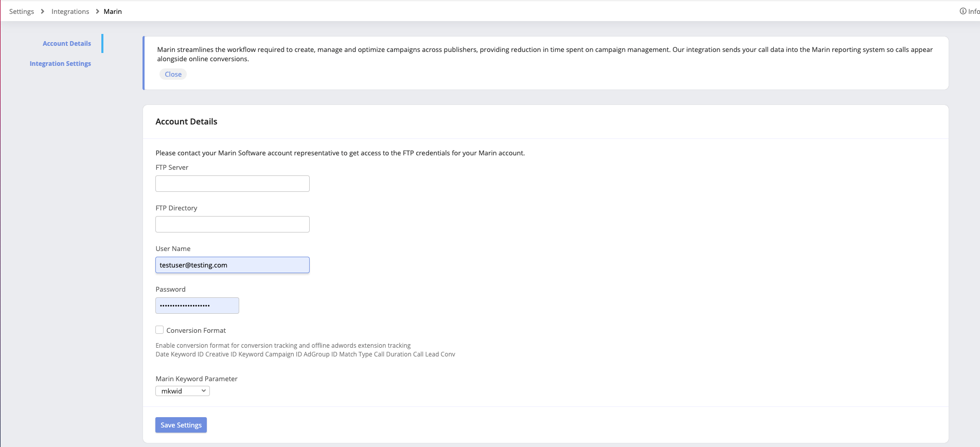Click the Account Details section heading
This screenshot has width=980, height=447.
186,121
